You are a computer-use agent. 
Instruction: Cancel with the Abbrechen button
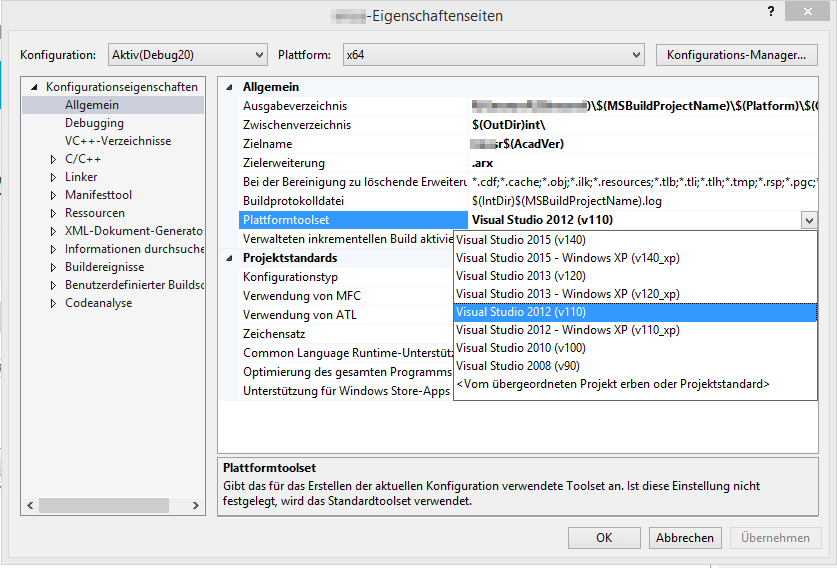click(685, 538)
